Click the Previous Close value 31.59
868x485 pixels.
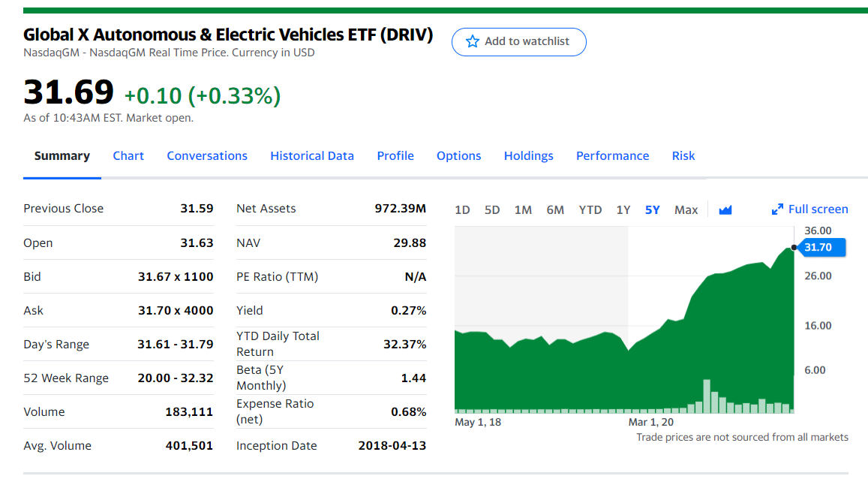click(x=197, y=209)
